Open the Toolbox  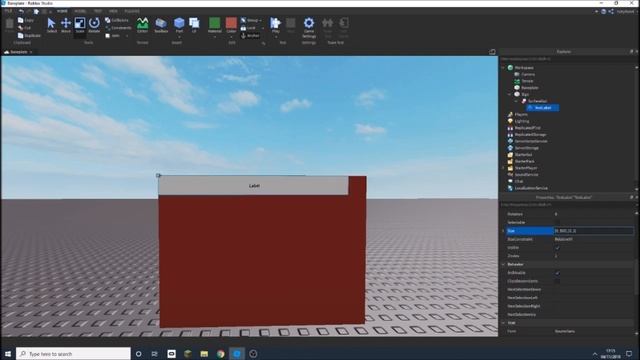click(161, 25)
